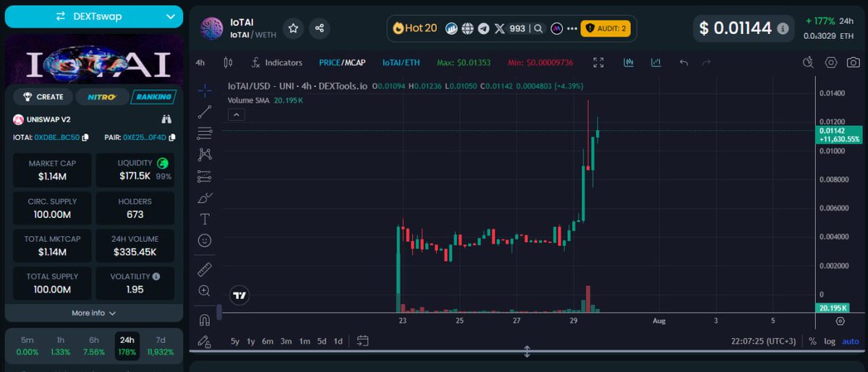868x372 pixels.
Task: Select the 24h price change tab
Action: tap(127, 346)
